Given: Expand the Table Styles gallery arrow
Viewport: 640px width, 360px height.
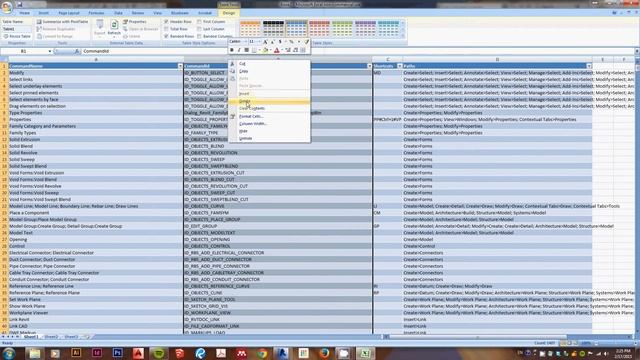Looking at the screenshot, I should (x=403, y=36).
